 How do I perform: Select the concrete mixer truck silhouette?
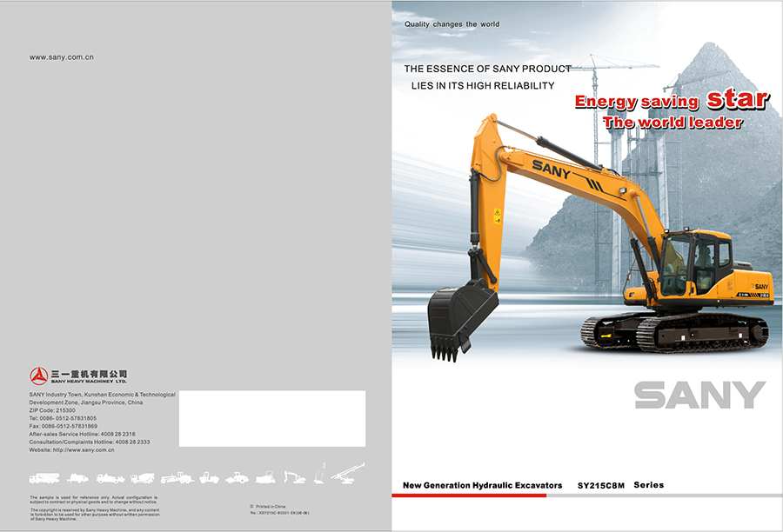click(143, 478)
